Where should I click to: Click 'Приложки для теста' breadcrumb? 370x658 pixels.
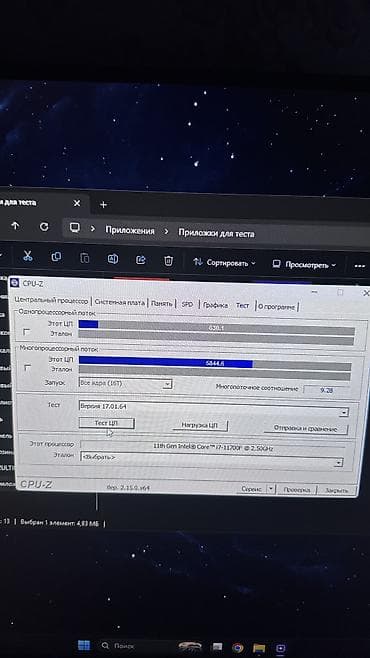tap(216, 233)
